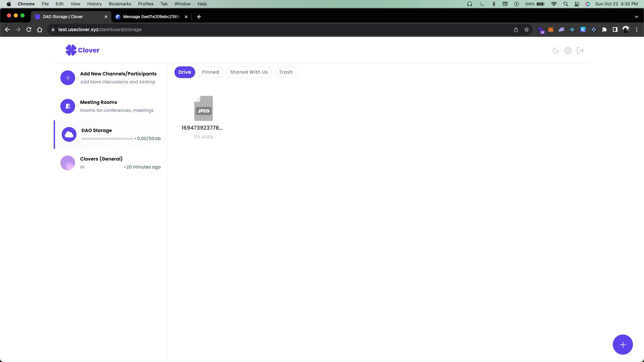The height and width of the screenshot is (362, 644).
Task: Click the share page icon in address bar
Action: pos(516,29)
